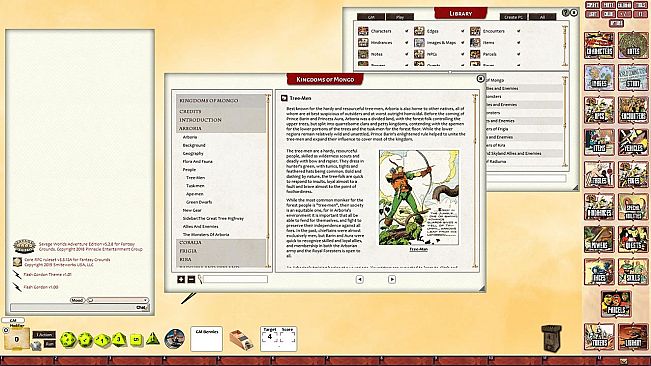The height and width of the screenshot is (366, 651).
Task: Toggle Parcels checkmark in Library window
Action: tap(519, 54)
